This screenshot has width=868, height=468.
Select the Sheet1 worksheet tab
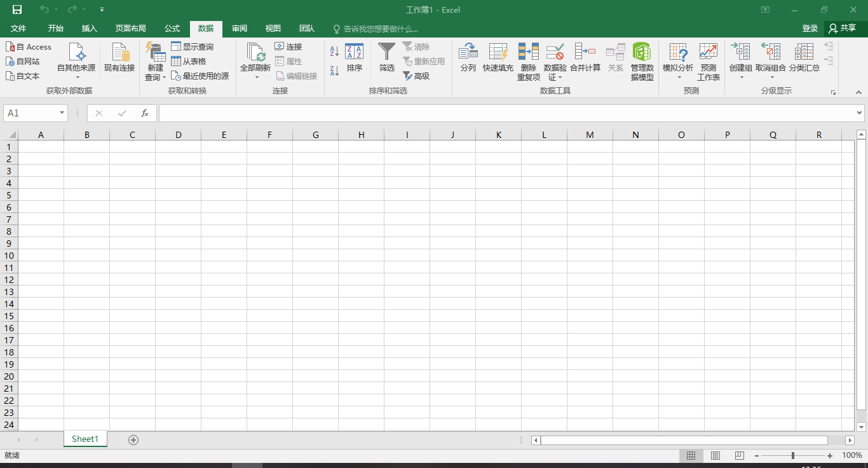(x=85, y=439)
